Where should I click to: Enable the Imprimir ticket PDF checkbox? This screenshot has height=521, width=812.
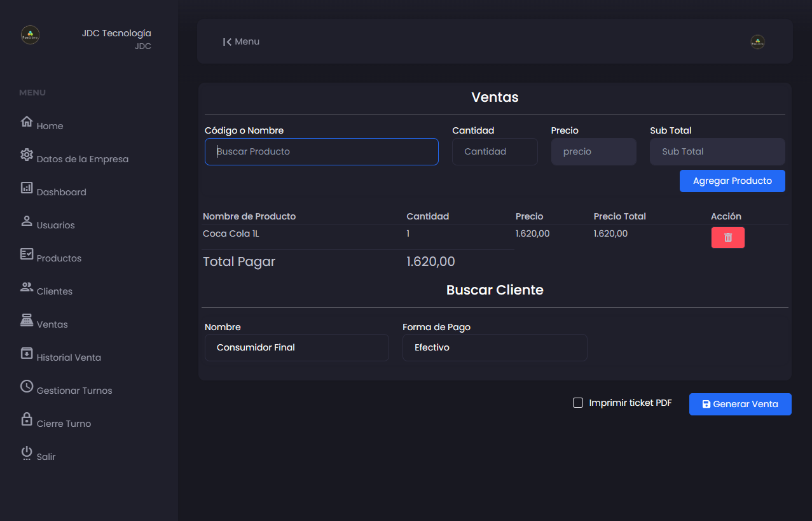point(578,403)
